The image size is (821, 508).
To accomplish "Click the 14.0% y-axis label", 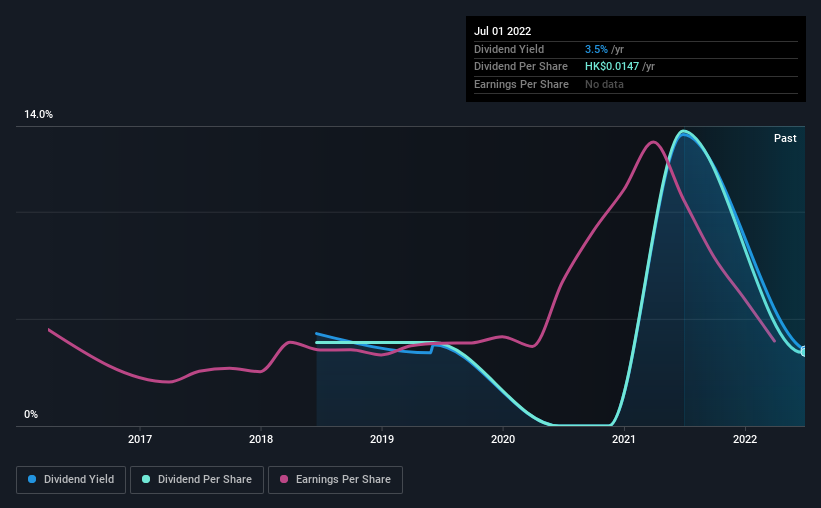I will [38, 114].
